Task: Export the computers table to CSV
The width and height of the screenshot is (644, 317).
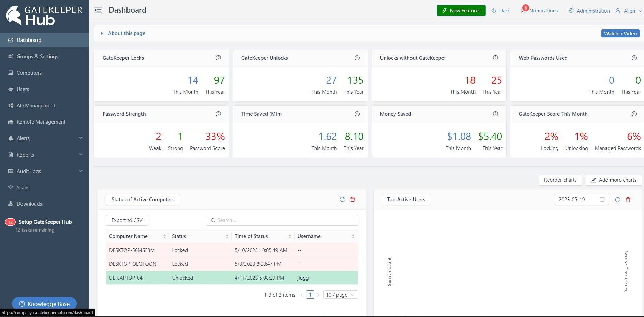Action: (x=126, y=220)
